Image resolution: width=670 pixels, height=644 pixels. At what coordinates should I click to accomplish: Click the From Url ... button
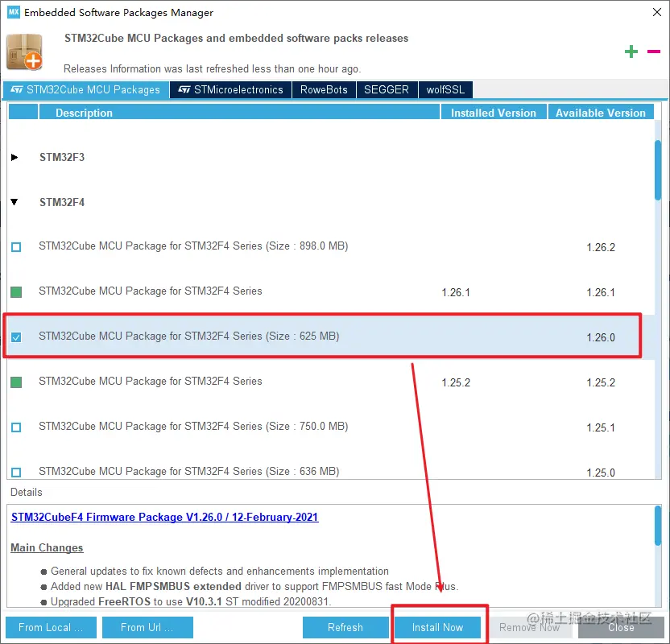147,627
